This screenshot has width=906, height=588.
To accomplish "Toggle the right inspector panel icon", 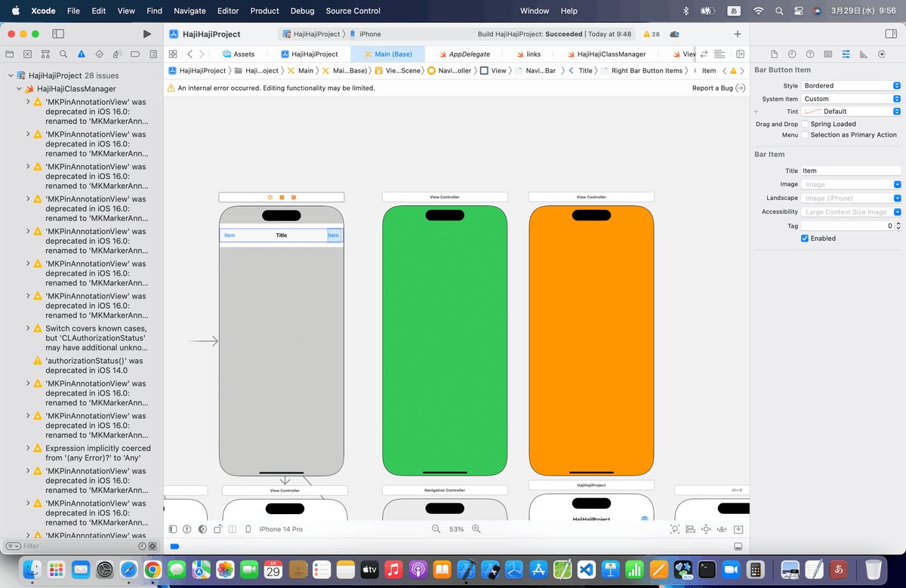I will pyautogui.click(x=890, y=34).
